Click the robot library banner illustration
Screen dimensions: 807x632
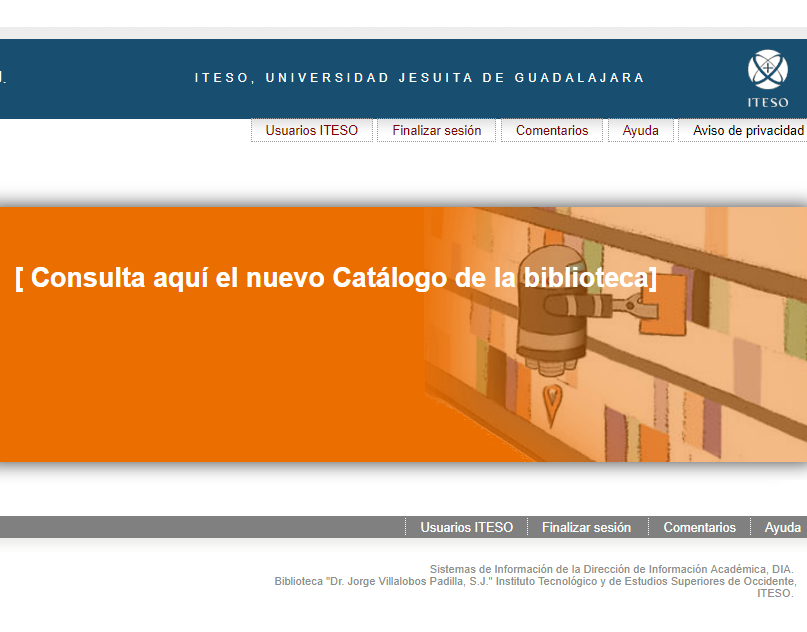616,335
